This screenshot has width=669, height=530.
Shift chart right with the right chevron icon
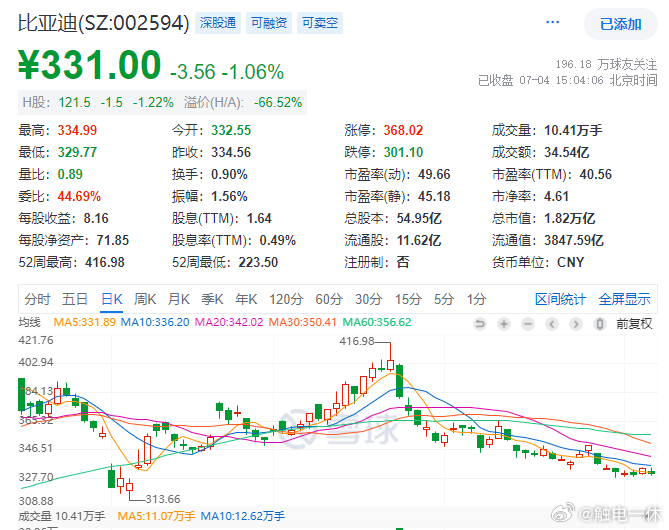[576, 324]
